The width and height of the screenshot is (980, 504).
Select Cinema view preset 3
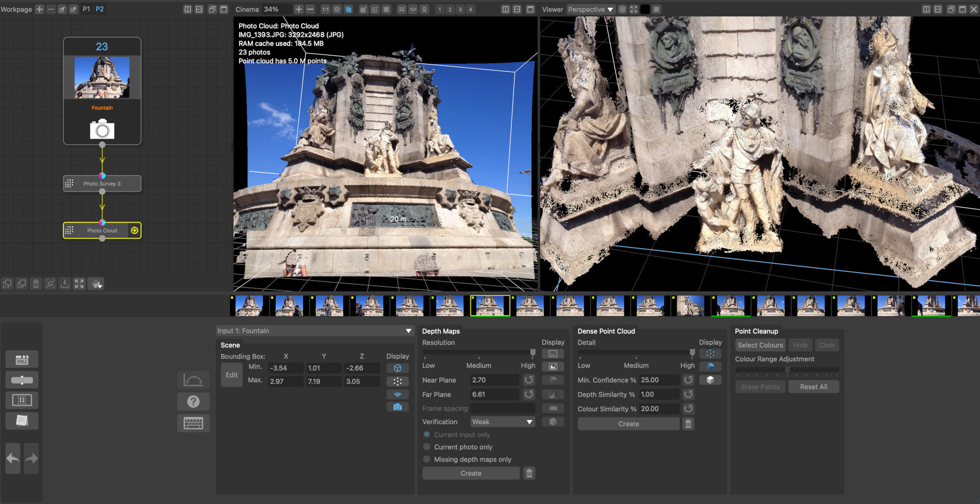pyautogui.click(x=460, y=9)
